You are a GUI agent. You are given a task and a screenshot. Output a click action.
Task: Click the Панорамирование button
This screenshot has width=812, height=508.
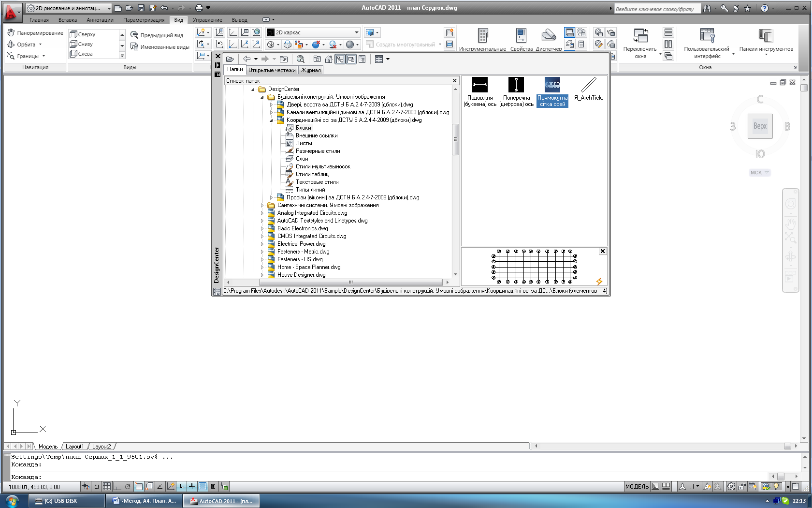[35, 33]
